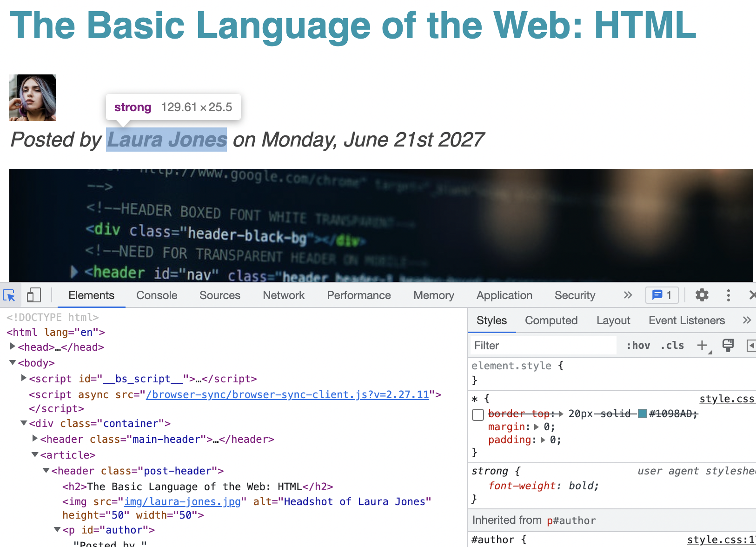Image resolution: width=756 pixels, height=547 pixels.
Task: Click the Laura Jones headshot image
Action: point(33,98)
